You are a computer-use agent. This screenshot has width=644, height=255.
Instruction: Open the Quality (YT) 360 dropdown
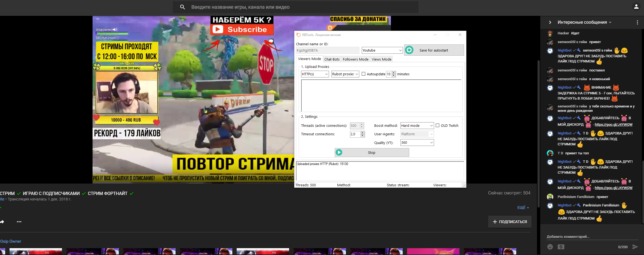click(417, 143)
